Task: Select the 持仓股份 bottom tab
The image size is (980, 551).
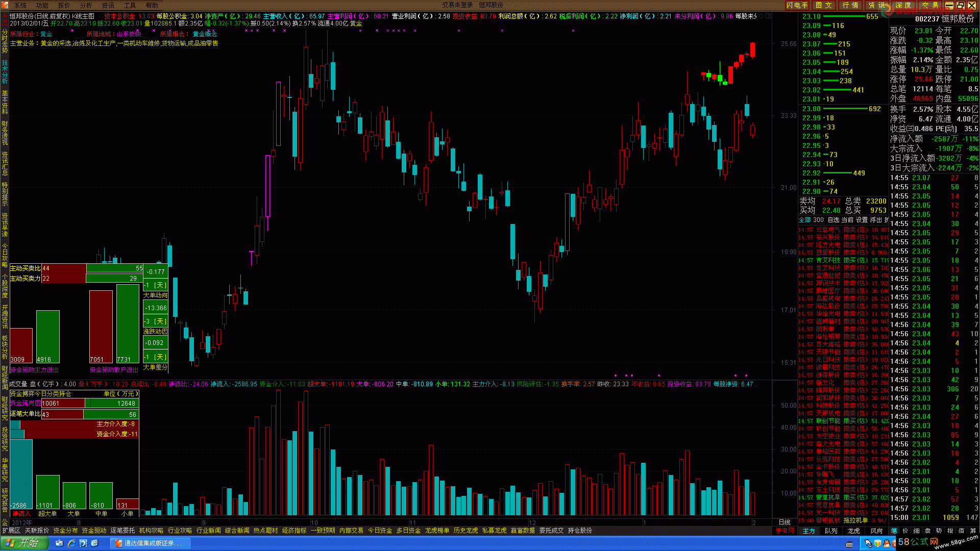Action: point(580,531)
